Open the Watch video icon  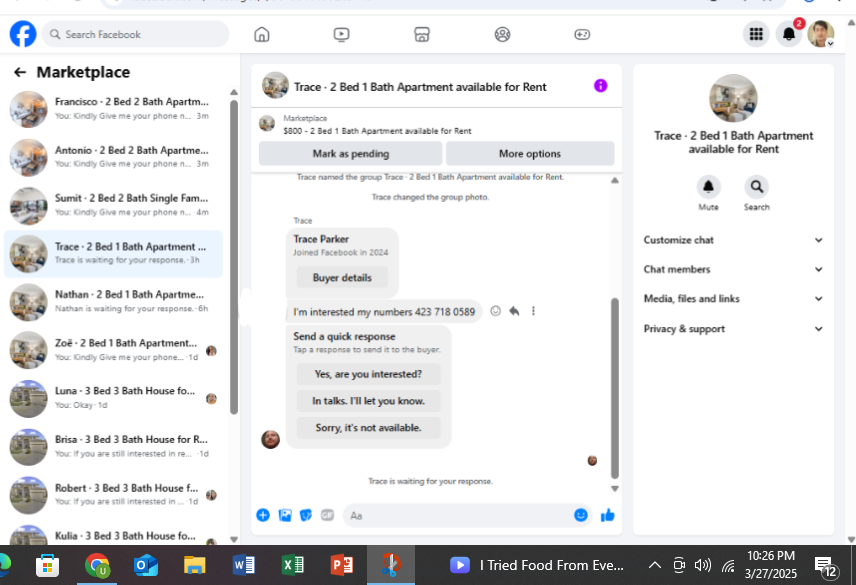pos(341,34)
